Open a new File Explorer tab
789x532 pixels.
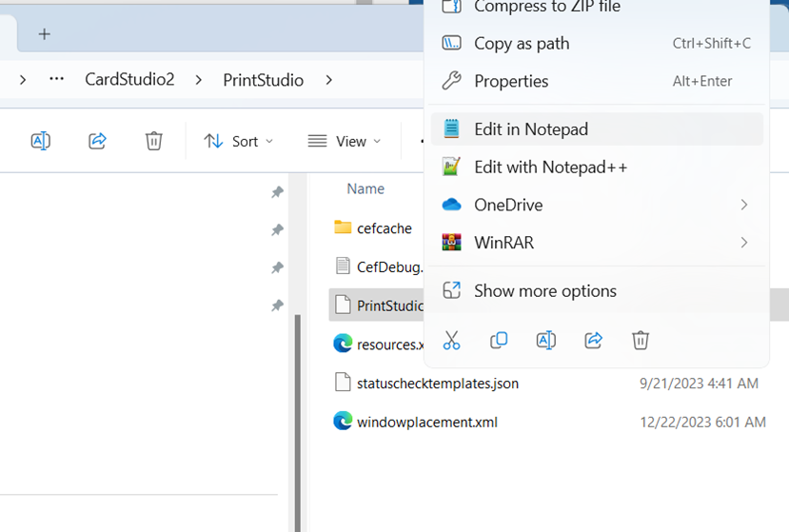click(45, 34)
